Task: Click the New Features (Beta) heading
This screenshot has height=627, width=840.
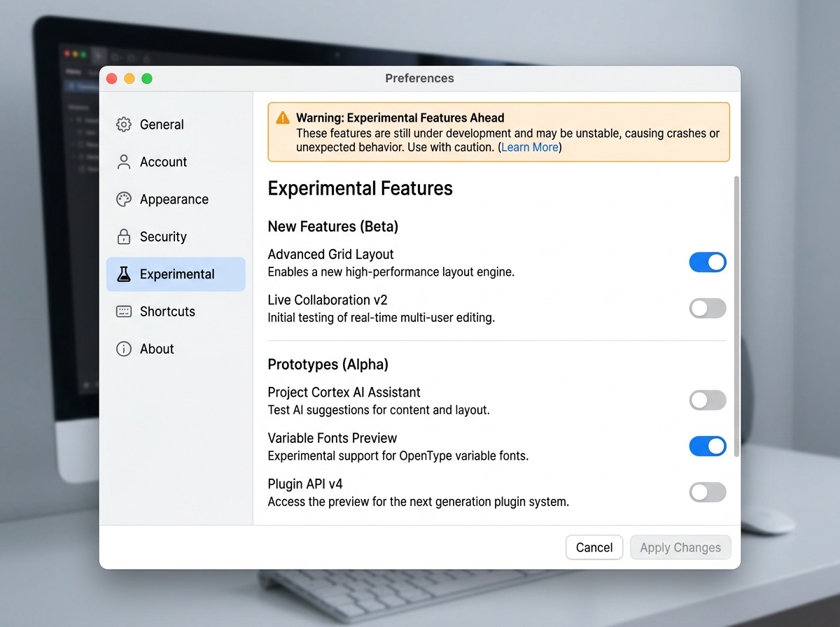Action: coord(333,227)
